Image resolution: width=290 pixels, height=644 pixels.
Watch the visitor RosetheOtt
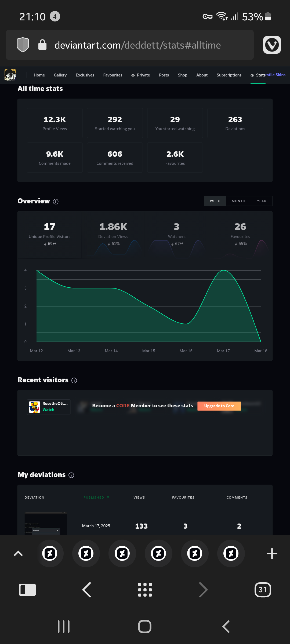point(48,410)
